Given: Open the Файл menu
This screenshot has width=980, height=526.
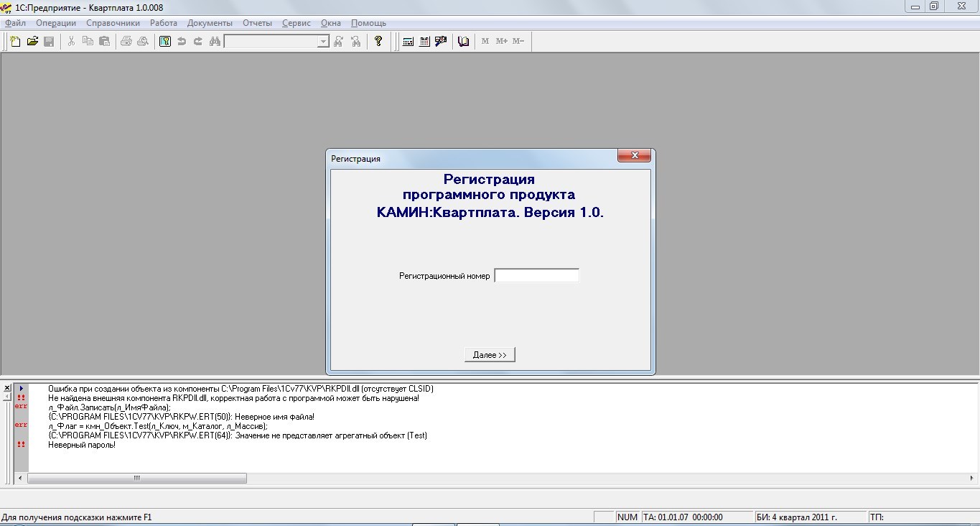Looking at the screenshot, I should [x=15, y=23].
